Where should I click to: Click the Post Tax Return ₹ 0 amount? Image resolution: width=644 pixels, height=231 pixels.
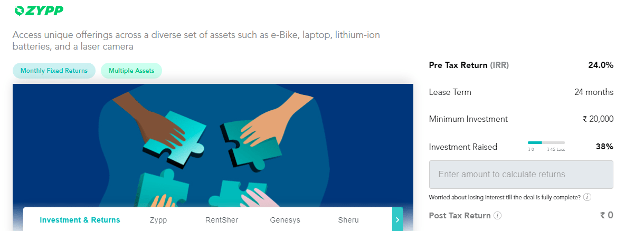[607, 215]
